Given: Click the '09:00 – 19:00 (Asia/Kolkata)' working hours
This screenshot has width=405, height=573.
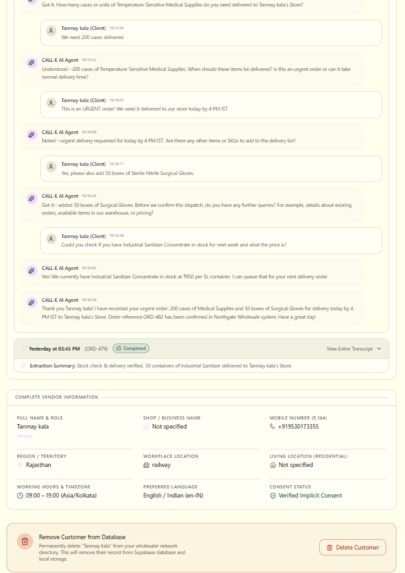Looking at the screenshot, I should (61, 496).
